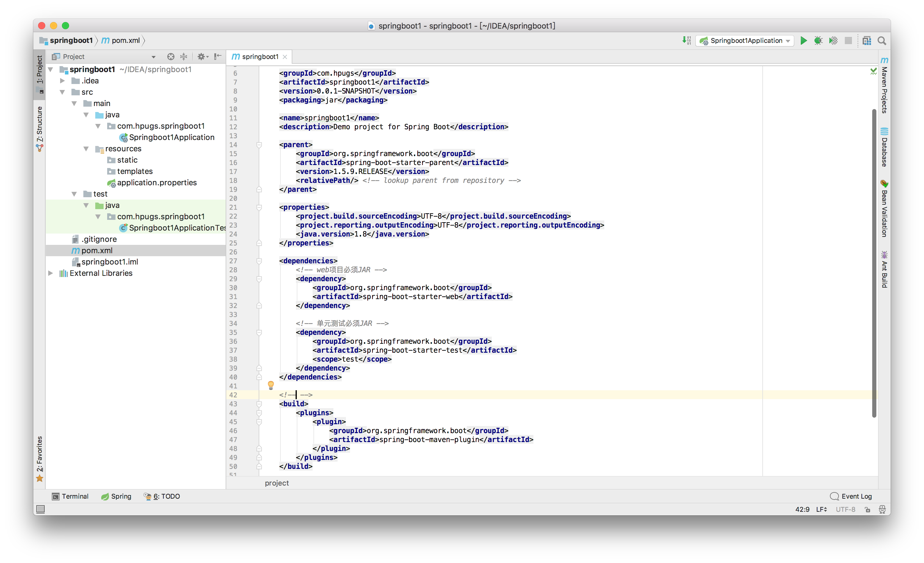This screenshot has height=563, width=924.
Task: Fold the parent tag at line 14
Action: 259,145
